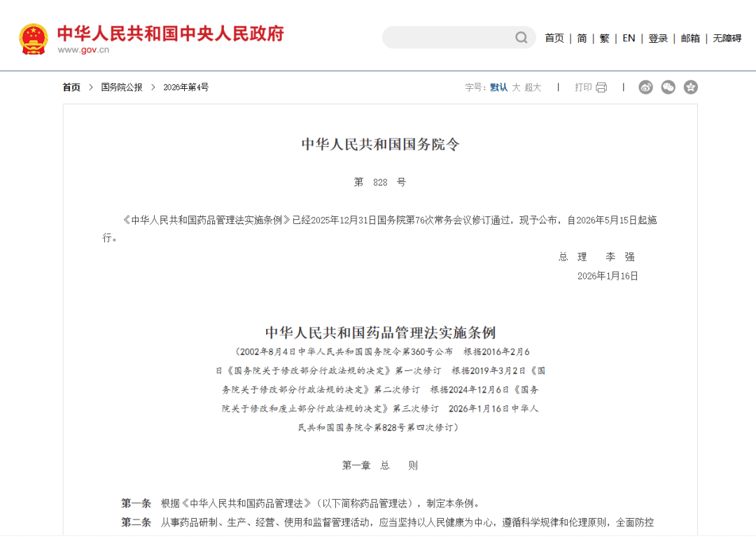Image resolution: width=756 pixels, height=537 pixels.
Task: Switch back to 默认 font size
Action: click(498, 87)
